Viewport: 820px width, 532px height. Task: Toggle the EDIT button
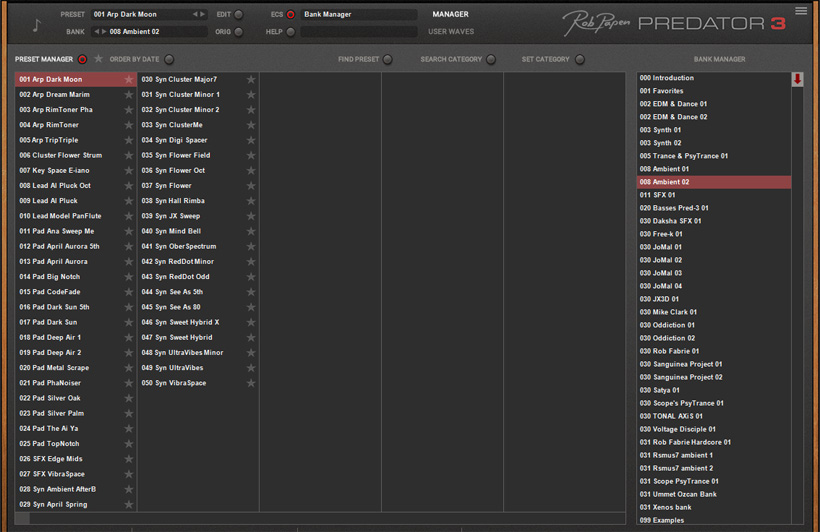(x=238, y=14)
